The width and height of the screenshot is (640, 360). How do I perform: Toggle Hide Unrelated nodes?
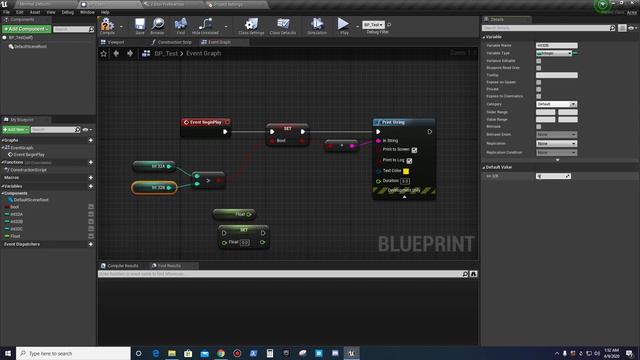click(205, 25)
